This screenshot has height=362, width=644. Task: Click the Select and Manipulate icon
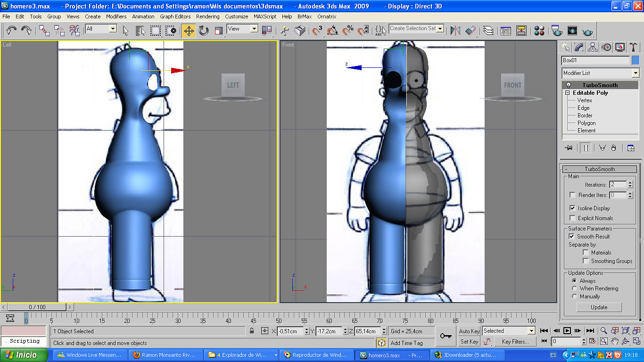(x=285, y=31)
